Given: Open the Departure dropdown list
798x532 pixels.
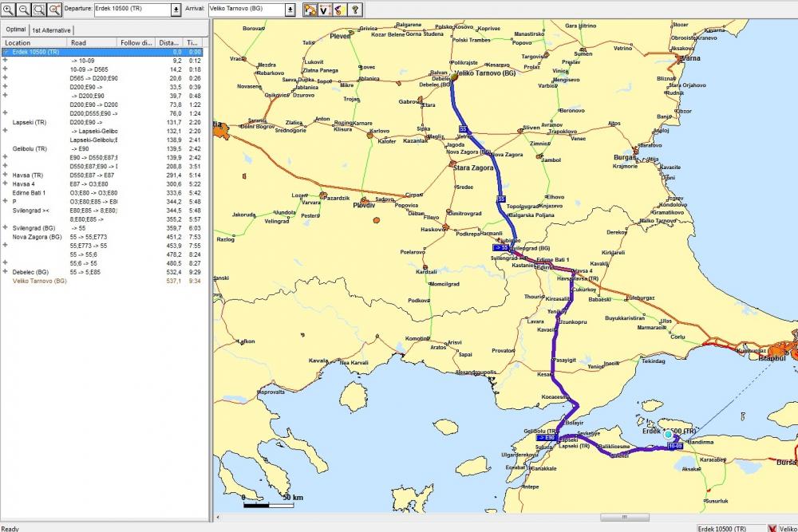Looking at the screenshot, I should (x=176, y=10).
